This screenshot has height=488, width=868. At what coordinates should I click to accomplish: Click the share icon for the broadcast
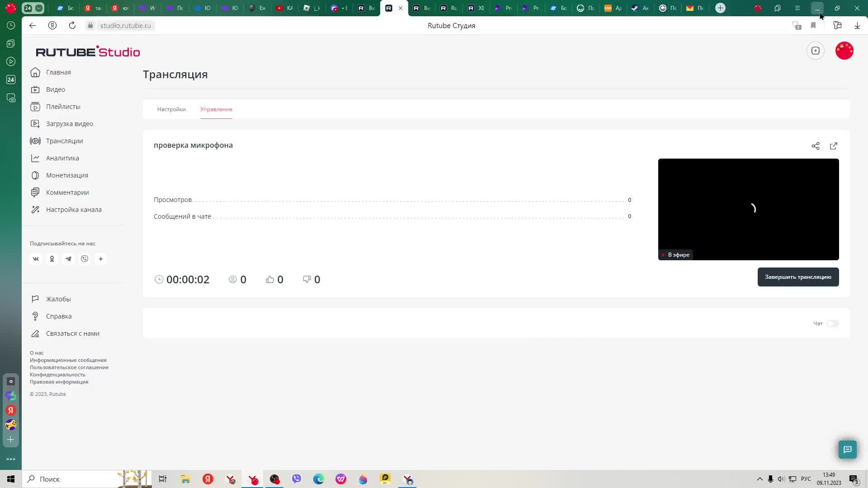point(815,146)
